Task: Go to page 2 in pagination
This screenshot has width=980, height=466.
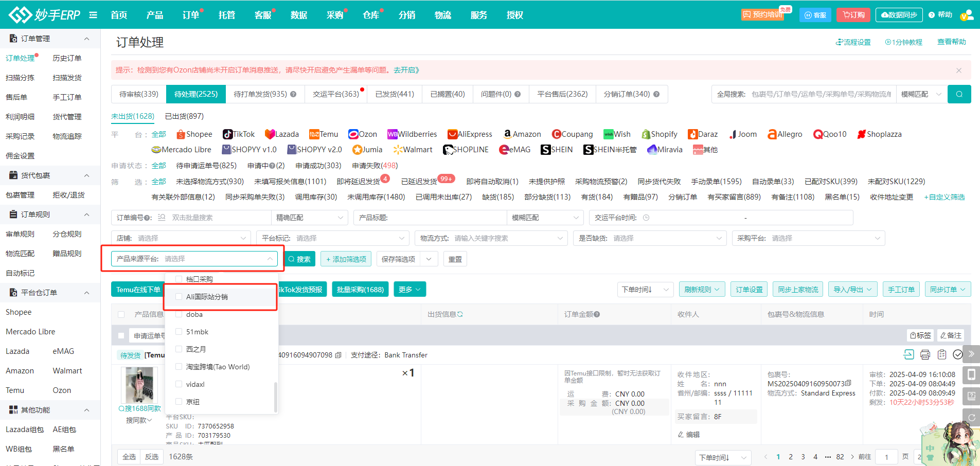Action: [791, 457]
